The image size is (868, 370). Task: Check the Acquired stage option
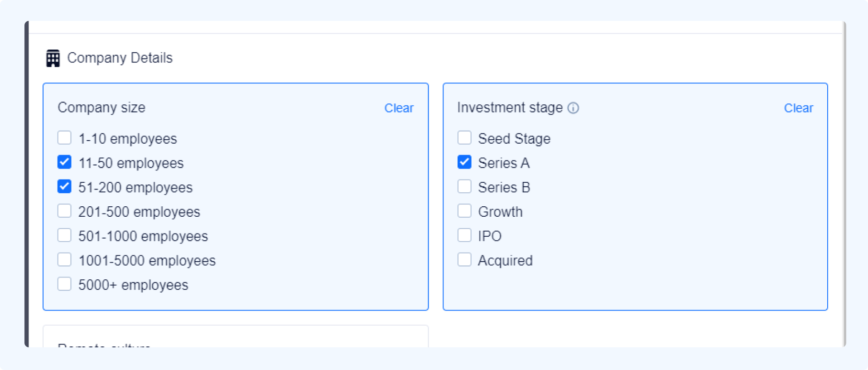pyautogui.click(x=464, y=259)
